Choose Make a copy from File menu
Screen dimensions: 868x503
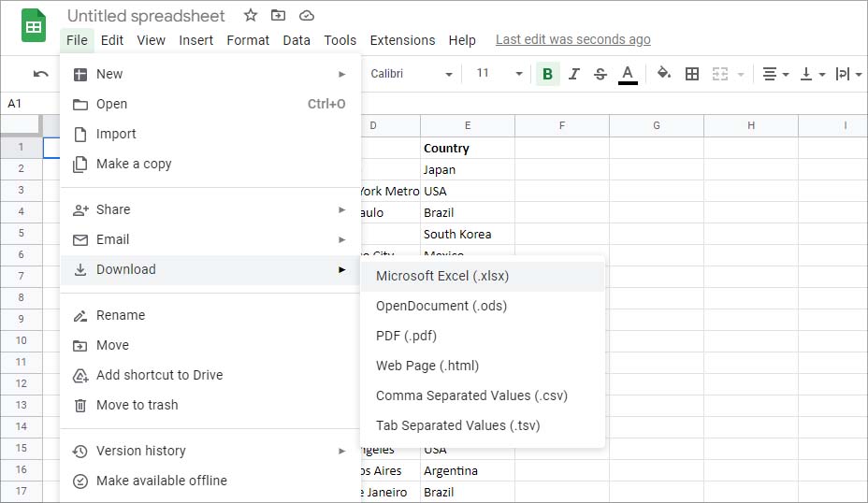point(134,164)
